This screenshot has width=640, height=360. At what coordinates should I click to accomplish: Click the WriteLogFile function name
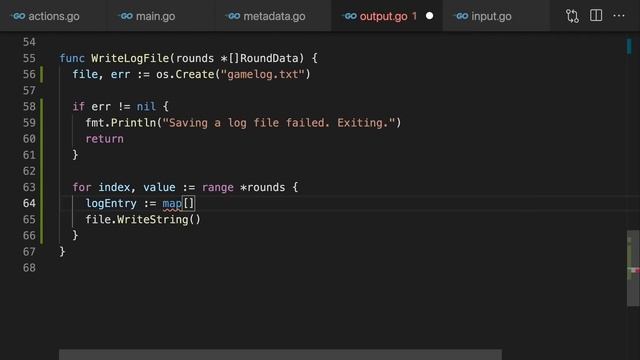pos(130,58)
